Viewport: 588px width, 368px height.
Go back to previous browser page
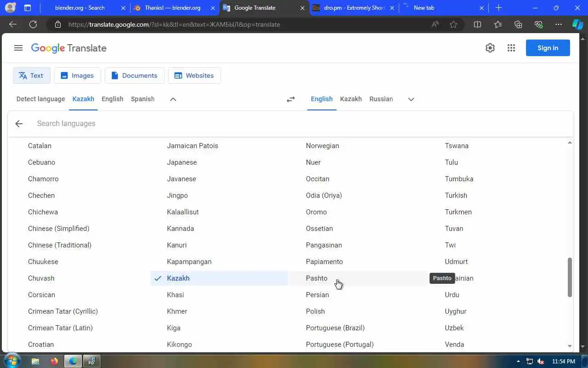13,24
